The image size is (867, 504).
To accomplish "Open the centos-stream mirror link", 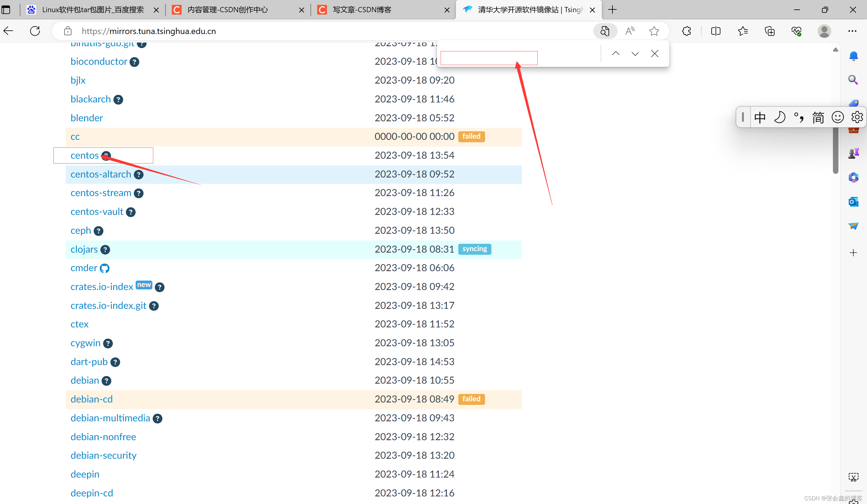I will pos(101,193).
